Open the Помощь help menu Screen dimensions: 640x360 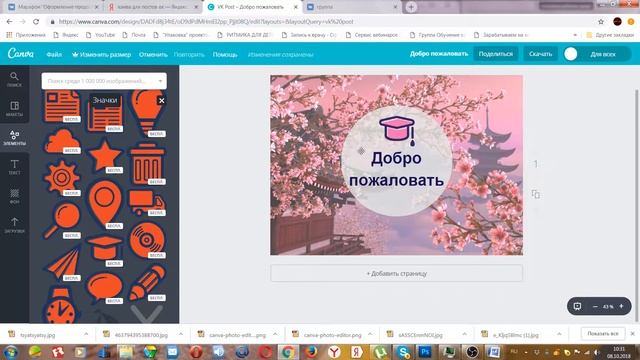tap(225, 54)
